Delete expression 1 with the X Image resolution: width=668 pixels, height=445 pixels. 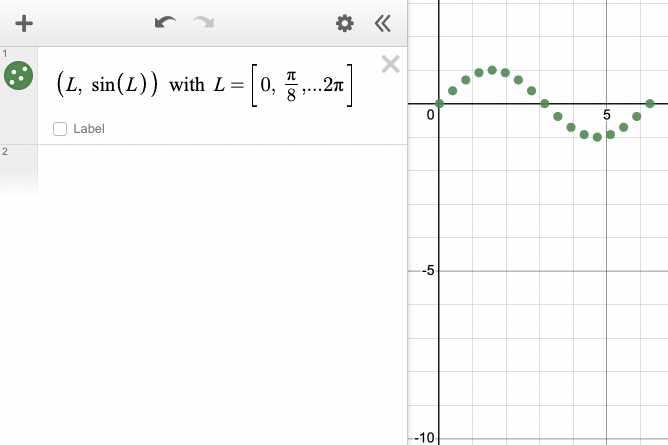(390, 65)
